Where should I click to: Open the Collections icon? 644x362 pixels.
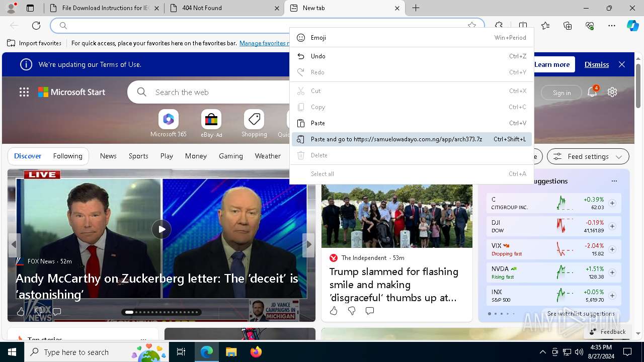[568, 26]
